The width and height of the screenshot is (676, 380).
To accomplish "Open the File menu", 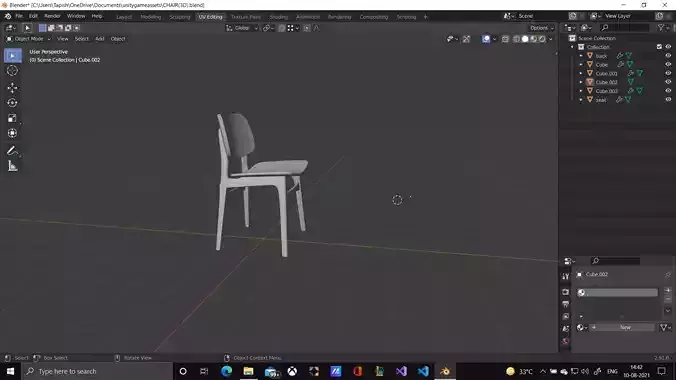I will coord(19,16).
